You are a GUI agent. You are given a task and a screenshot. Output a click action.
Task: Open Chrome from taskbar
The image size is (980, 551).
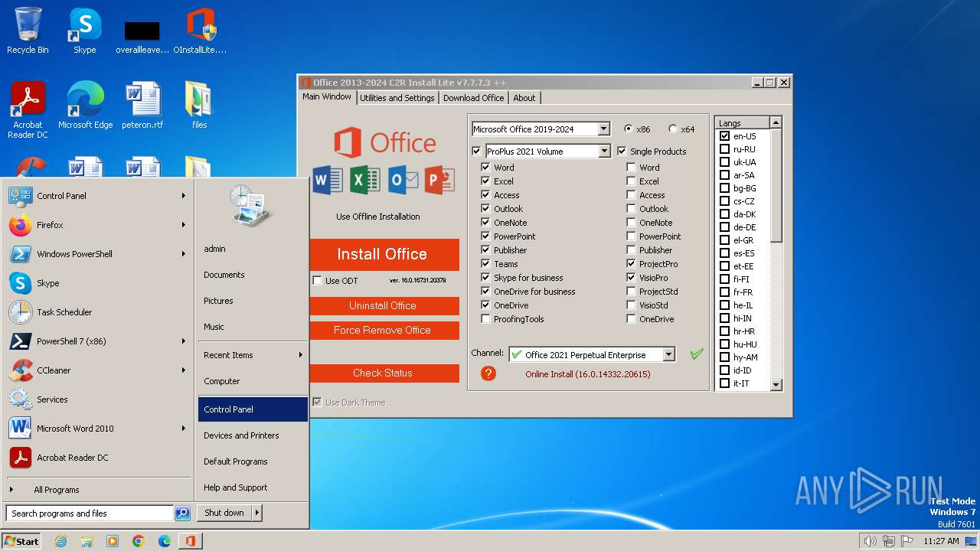click(x=139, y=541)
